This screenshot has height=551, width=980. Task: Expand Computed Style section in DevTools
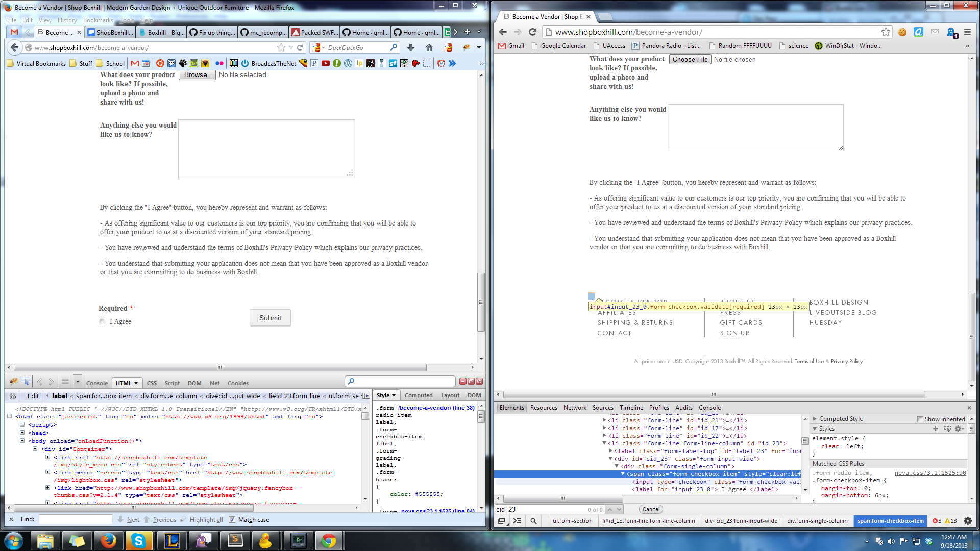[x=815, y=419]
